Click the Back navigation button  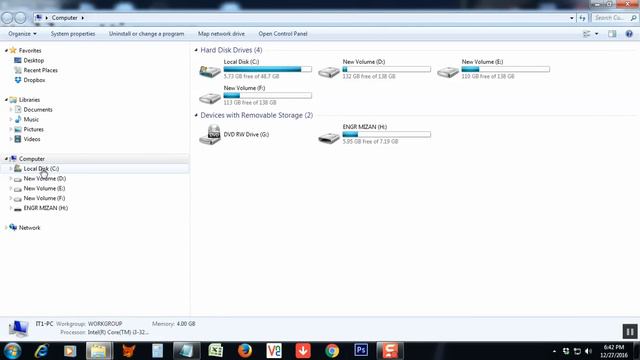(7, 18)
